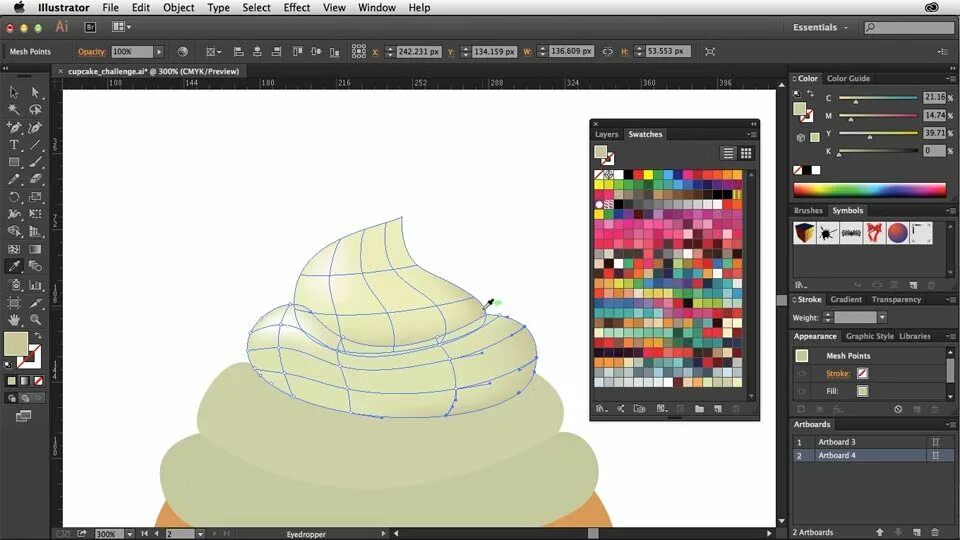Open the zoom level dropdown at bottom
The width and height of the screenshot is (960, 540).
pos(129,534)
